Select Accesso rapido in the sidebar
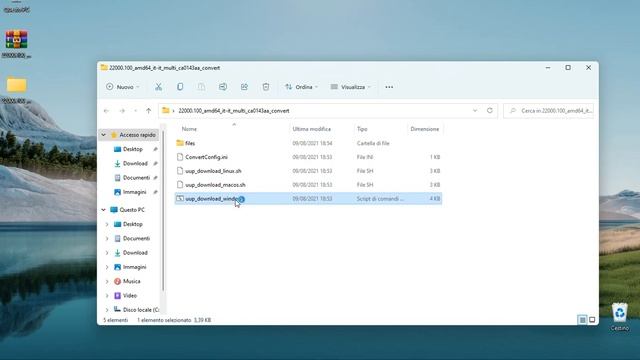The height and width of the screenshot is (360, 640). [x=137, y=135]
